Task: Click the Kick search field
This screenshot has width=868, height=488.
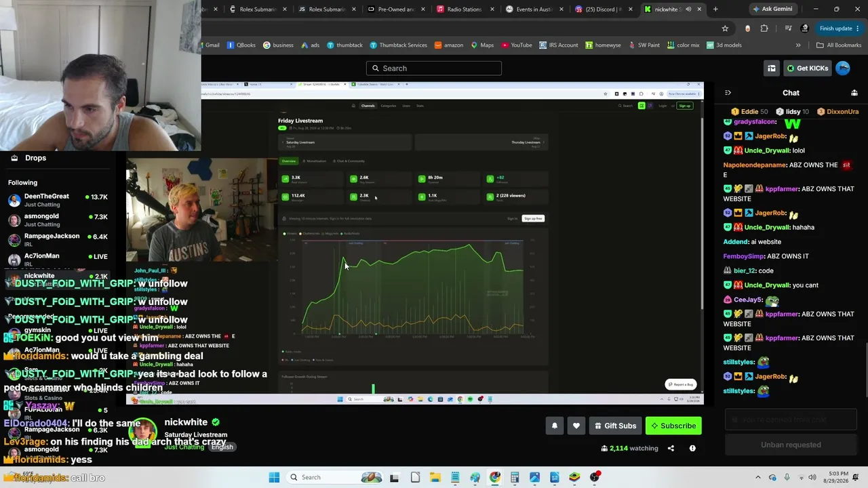Action: click(434, 68)
